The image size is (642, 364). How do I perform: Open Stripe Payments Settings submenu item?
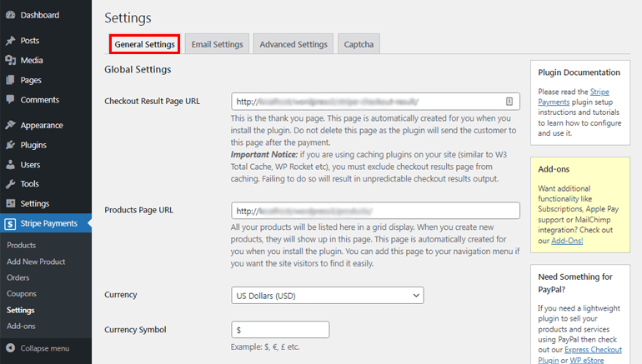pos(21,310)
